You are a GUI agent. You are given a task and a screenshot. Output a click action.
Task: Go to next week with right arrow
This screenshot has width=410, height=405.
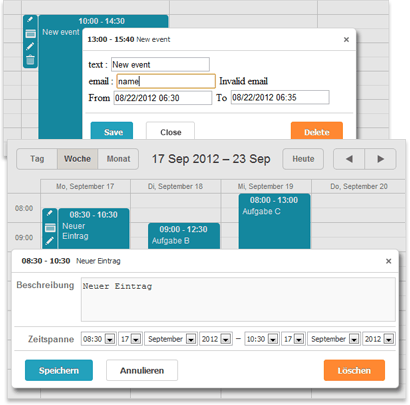click(x=380, y=159)
